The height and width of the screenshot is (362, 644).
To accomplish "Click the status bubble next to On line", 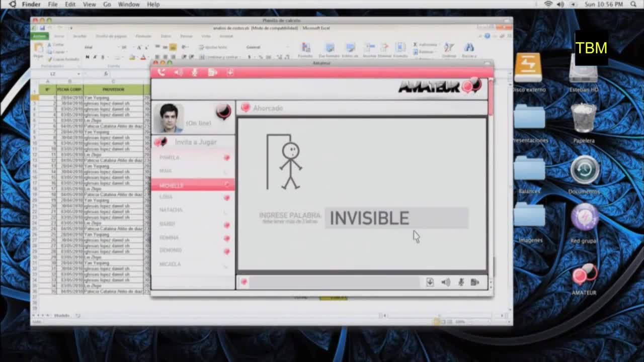I will coord(223,111).
